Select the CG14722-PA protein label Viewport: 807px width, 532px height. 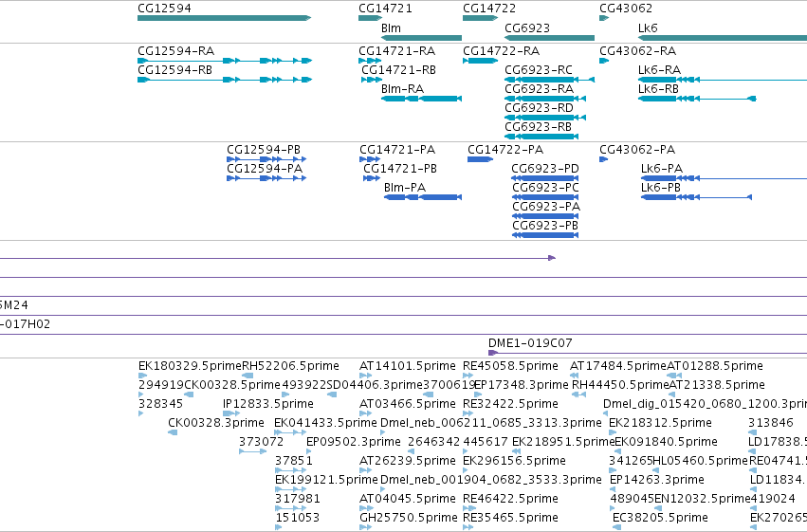[x=505, y=150]
